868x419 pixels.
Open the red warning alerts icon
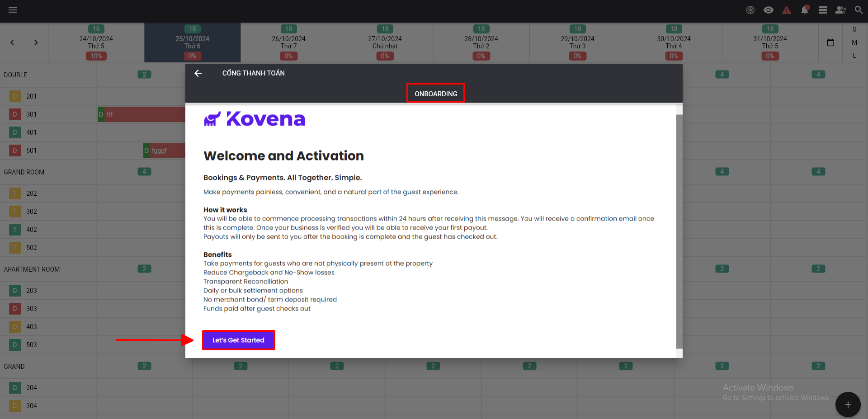tap(787, 10)
